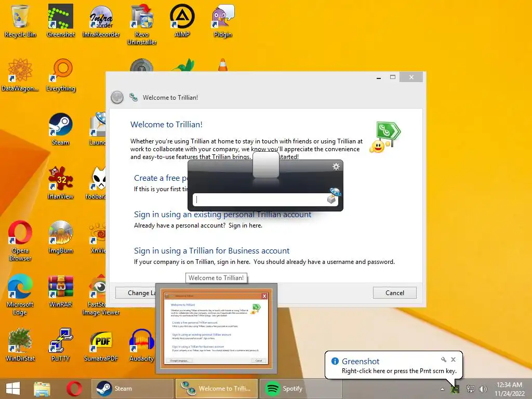Click the Greenshot balloon wrench settings icon

click(444, 360)
